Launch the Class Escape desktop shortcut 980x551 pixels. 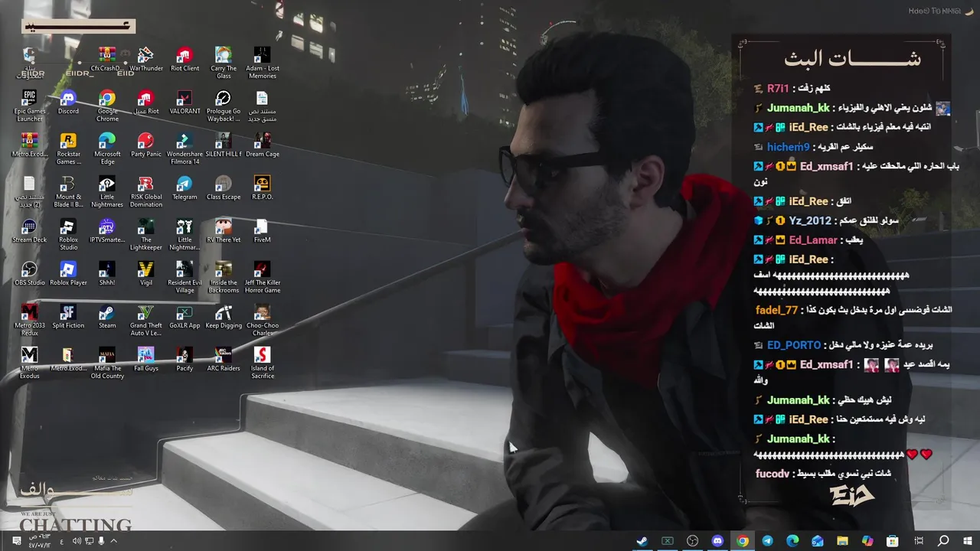click(x=224, y=188)
